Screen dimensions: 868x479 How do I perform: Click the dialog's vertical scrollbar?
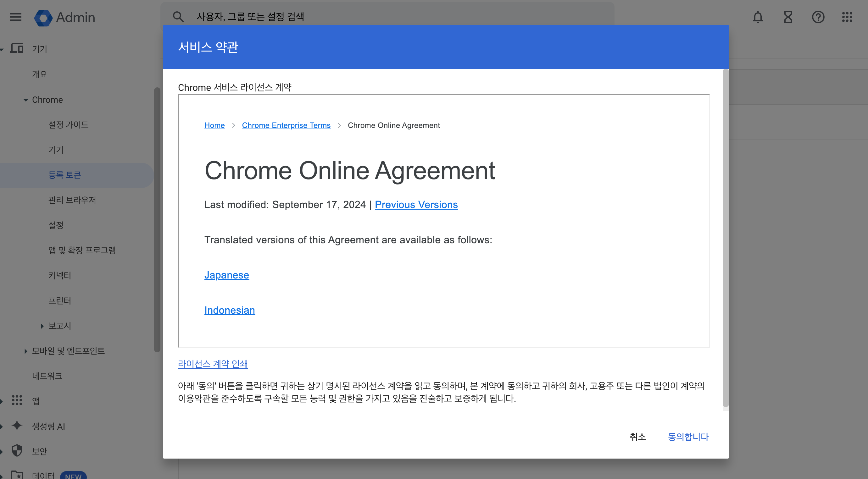pyautogui.click(x=726, y=236)
